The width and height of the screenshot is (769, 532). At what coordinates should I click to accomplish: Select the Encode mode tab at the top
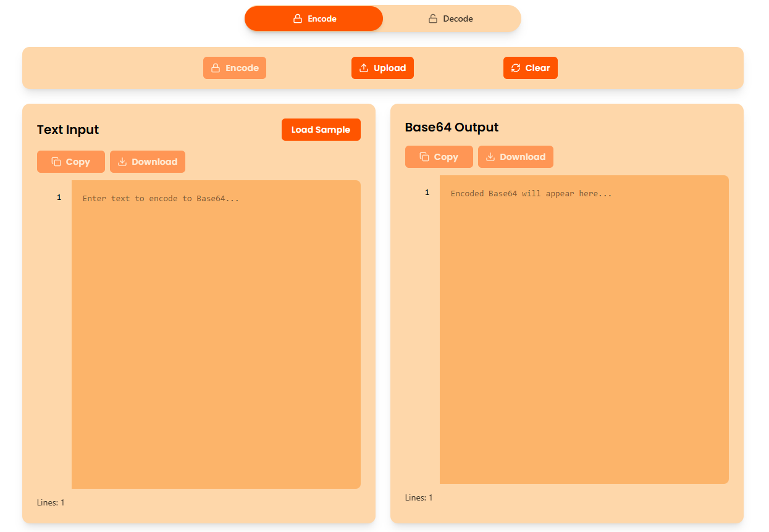[314, 19]
